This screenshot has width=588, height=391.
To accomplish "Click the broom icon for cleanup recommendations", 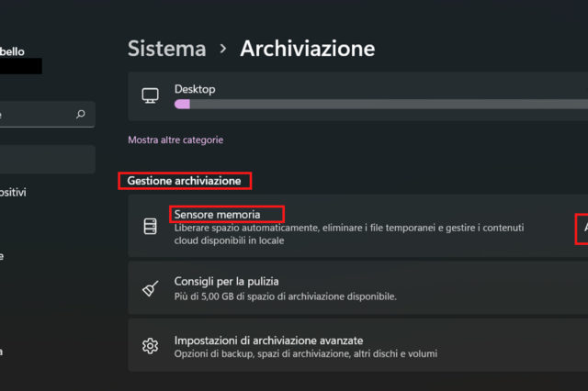I will click(x=150, y=288).
